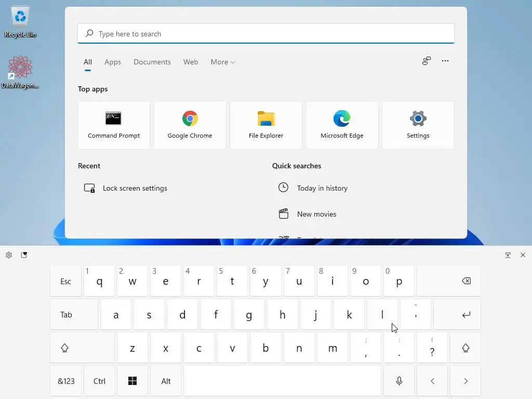Tap the apostrophe key

(x=416, y=314)
